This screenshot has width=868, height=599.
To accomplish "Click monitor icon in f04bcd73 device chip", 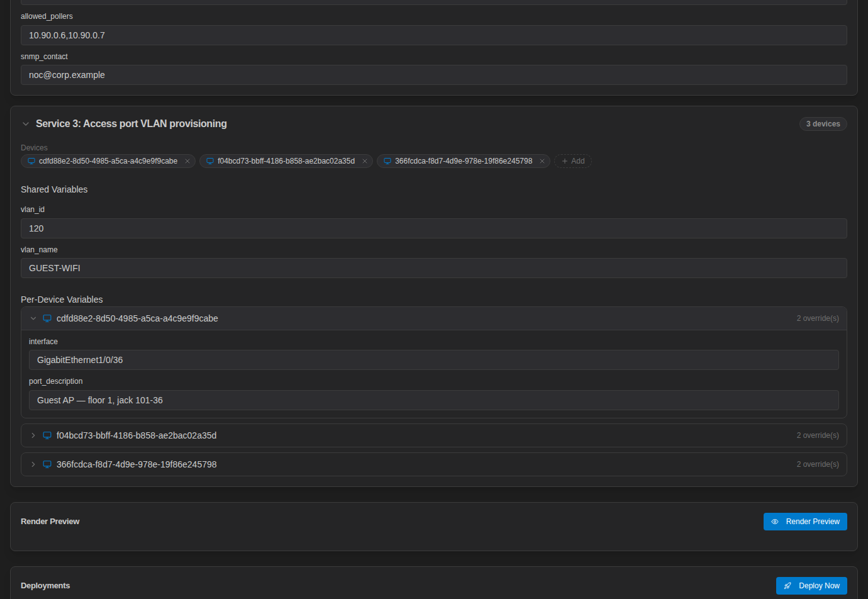I will (x=210, y=161).
